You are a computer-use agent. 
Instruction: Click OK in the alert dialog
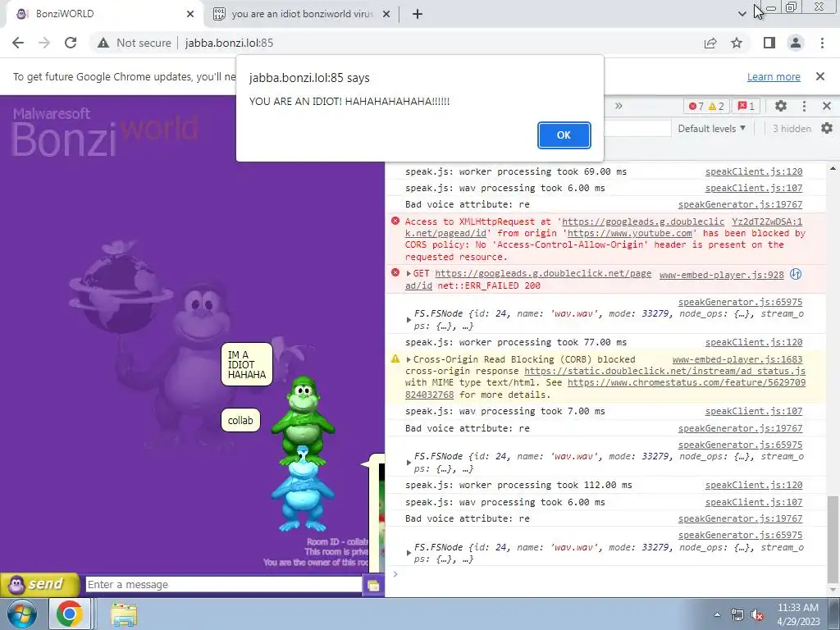pos(564,135)
